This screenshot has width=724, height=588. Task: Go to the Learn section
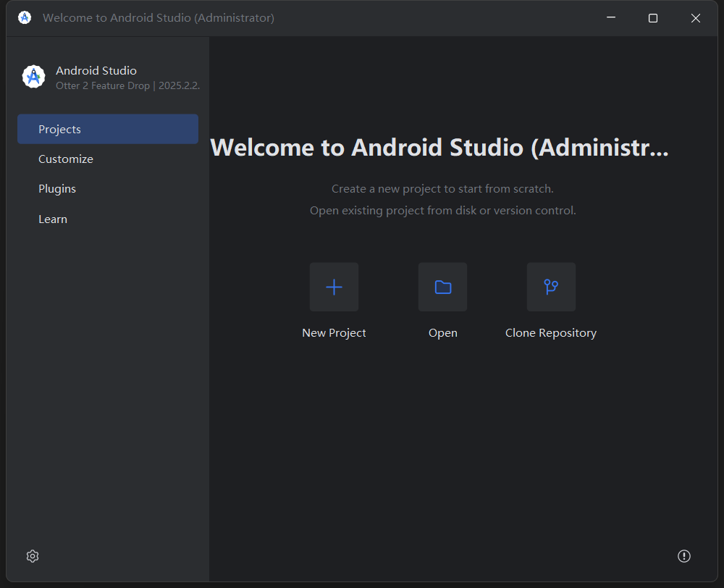pyautogui.click(x=53, y=219)
